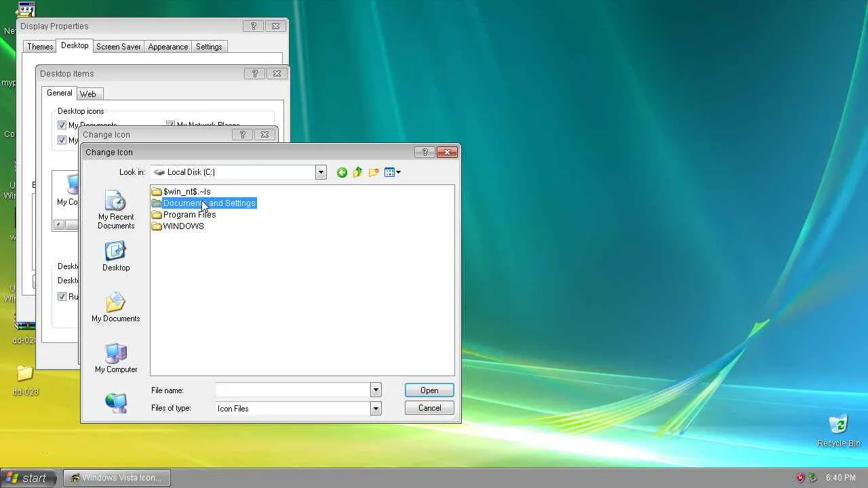Toggle the checkbox labeled 'Ru' in Desktop Items
The width and height of the screenshot is (868, 488).
62,297
